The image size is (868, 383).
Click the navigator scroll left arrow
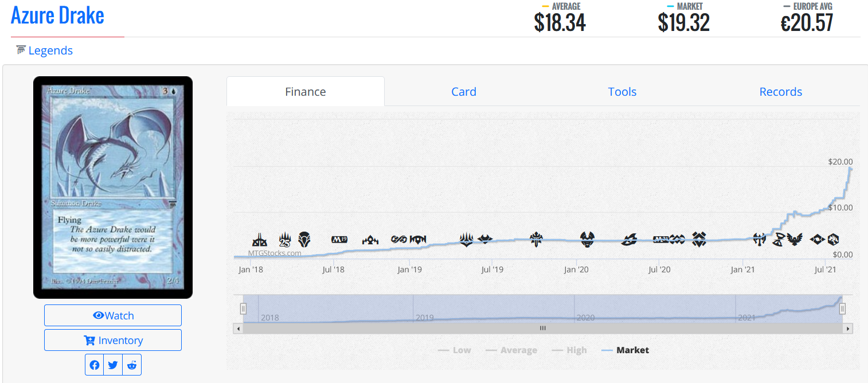tap(237, 329)
